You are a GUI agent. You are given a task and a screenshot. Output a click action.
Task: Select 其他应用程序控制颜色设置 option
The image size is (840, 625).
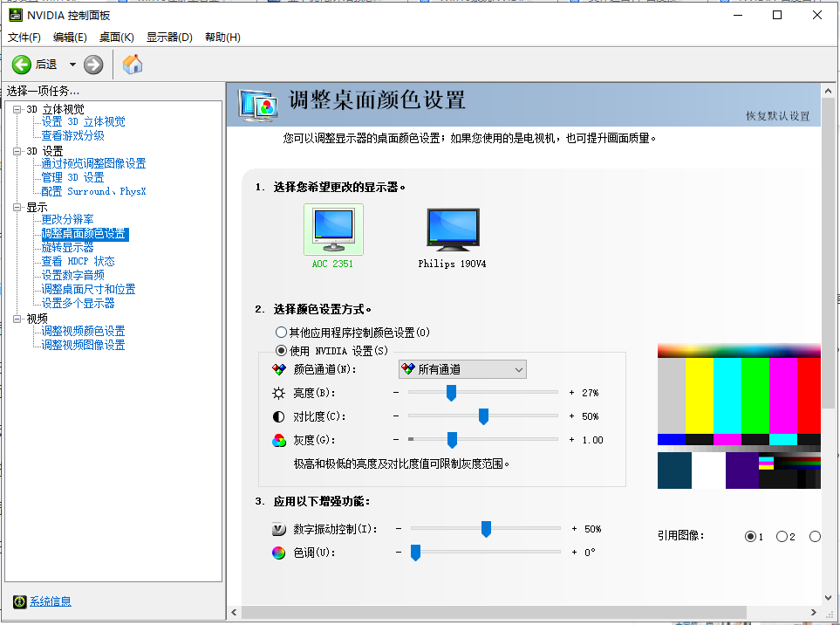(284, 332)
